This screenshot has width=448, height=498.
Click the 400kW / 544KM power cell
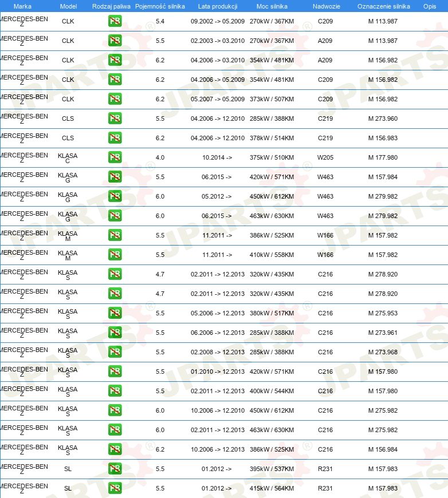[x=272, y=391]
